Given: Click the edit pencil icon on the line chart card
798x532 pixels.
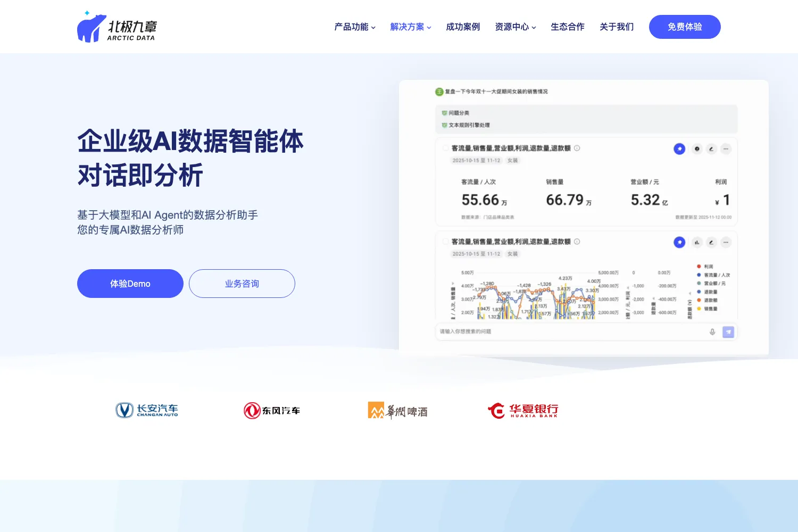Looking at the screenshot, I should [x=711, y=243].
